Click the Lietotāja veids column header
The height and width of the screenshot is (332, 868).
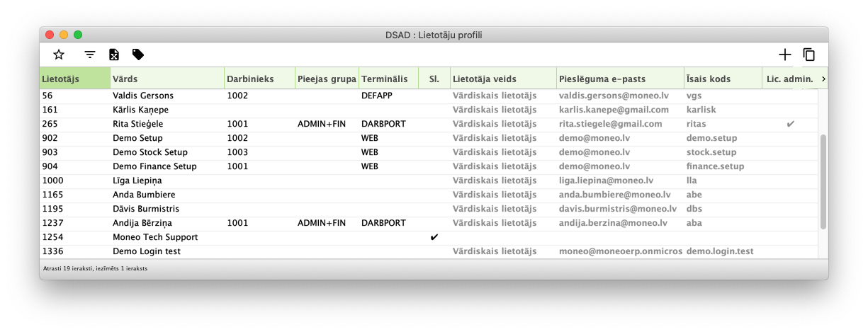pyautogui.click(x=503, y=79)
